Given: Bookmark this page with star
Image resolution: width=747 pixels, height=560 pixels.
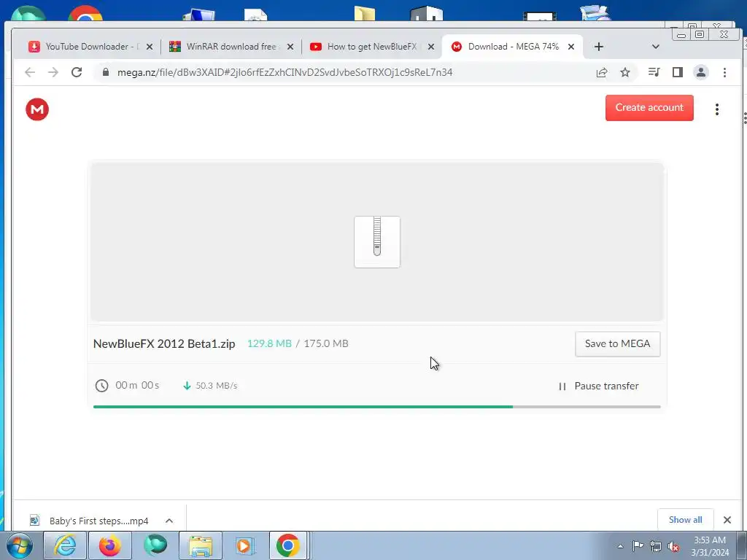Looking at the screenshot, I should coord(625,72).
